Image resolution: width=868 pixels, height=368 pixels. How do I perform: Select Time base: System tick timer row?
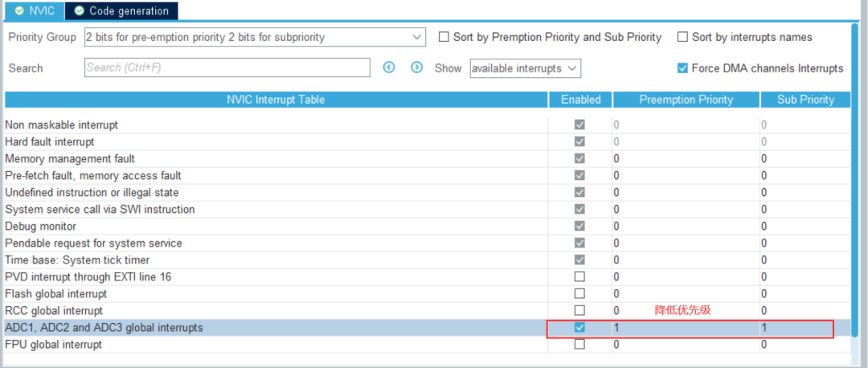point(428,260)
